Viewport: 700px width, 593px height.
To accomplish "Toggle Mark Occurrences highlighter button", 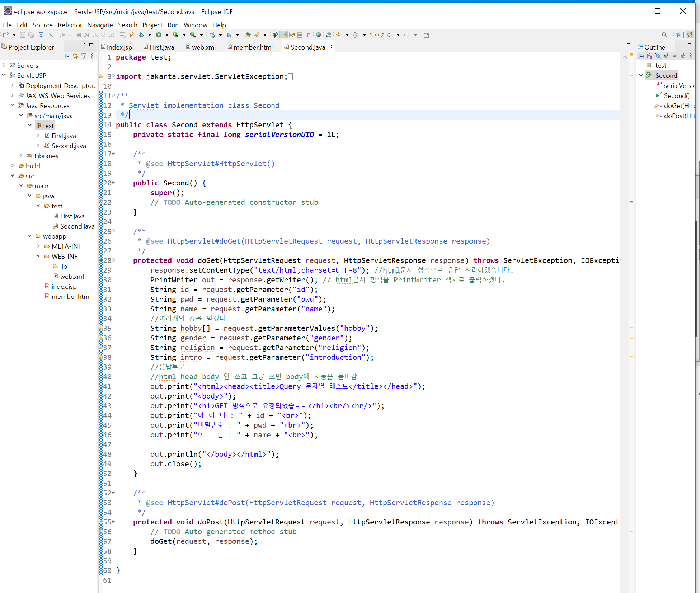I will 284,35.
